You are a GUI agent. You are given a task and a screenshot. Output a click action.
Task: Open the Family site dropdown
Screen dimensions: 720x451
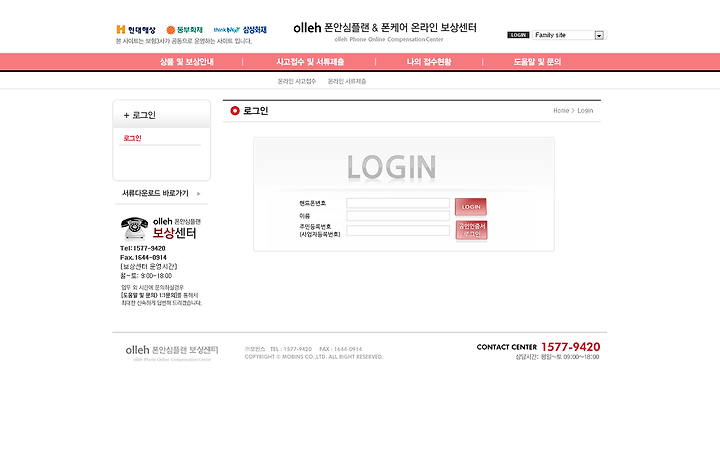pos(569,35)
